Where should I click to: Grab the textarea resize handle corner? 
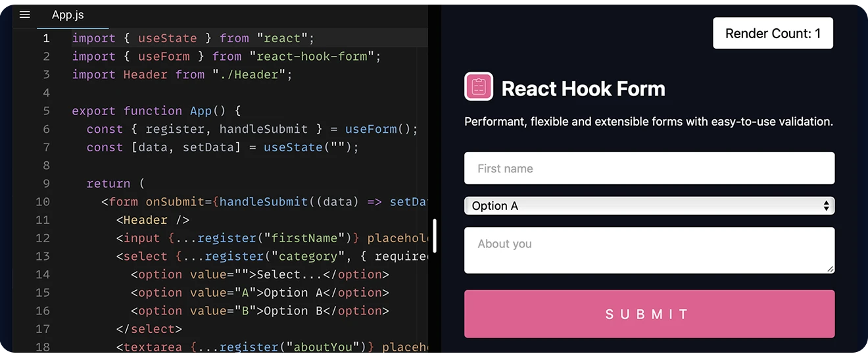pyautogui.click(x=831, y=268)
